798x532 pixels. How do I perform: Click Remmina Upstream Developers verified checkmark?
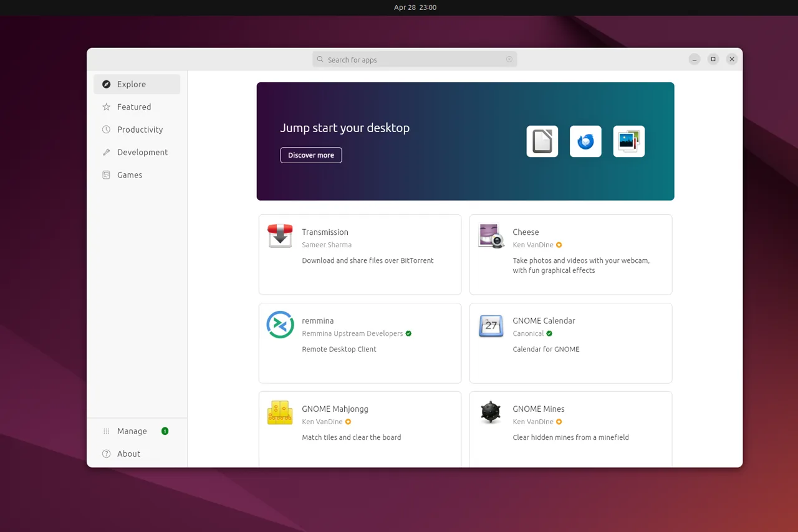click(x=408, y=333)
